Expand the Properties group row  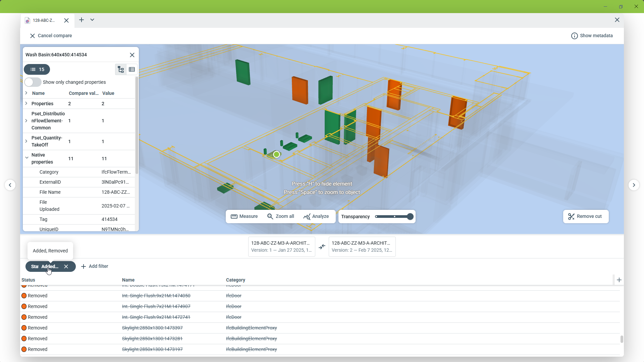click(26, 104)
